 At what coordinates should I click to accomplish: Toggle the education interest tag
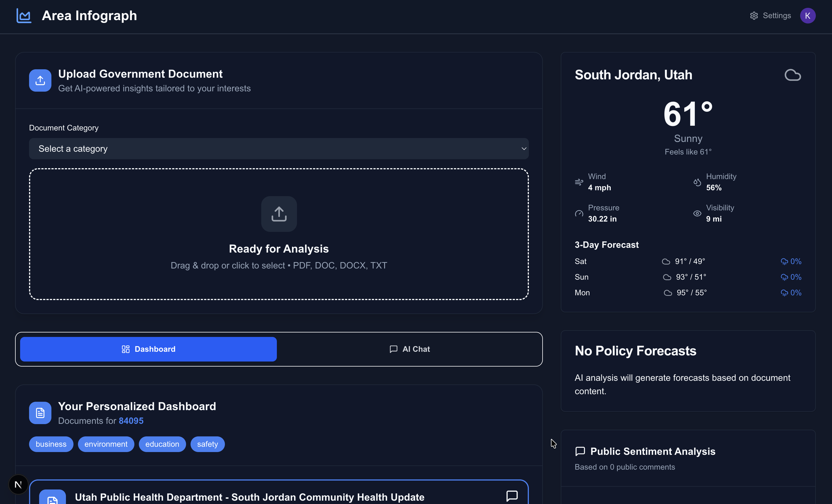162,444
